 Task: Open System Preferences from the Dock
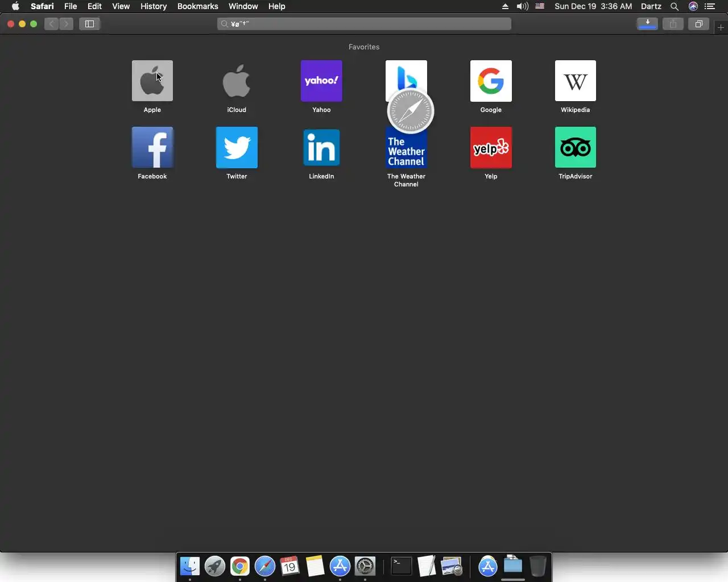click(x=365, y=566)
